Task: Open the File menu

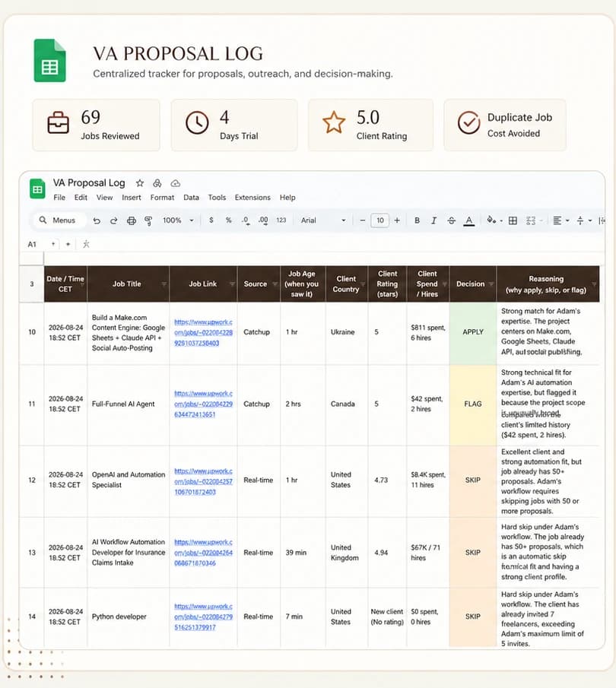Action: [x=59, y=198]
